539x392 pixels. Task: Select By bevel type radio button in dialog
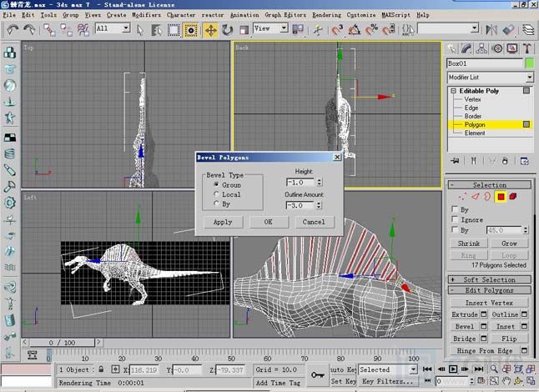(x=216, y=204)
